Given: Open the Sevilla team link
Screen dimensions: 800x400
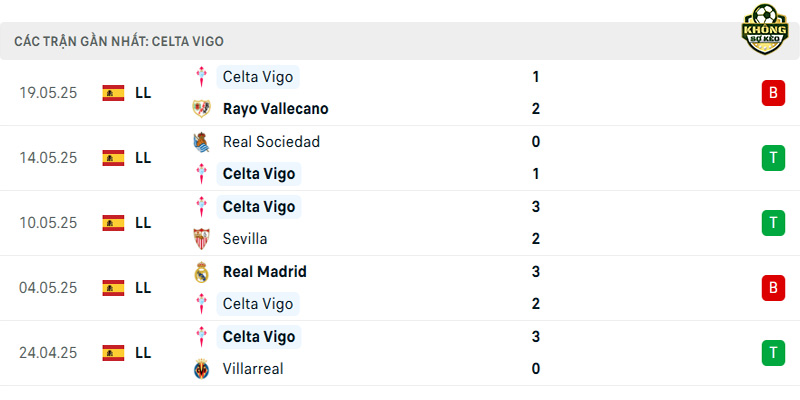Looking at the screenshot, I should pos(245,239).
